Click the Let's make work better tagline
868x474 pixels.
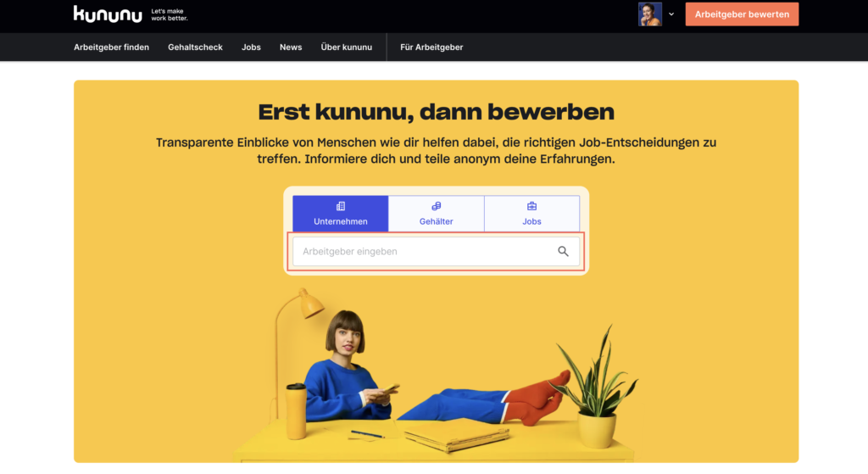(x=170, y=15)
